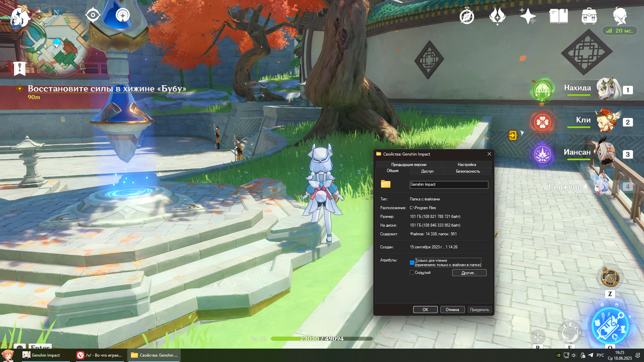Click the Genshin Impact folder name field

(449, 185)
